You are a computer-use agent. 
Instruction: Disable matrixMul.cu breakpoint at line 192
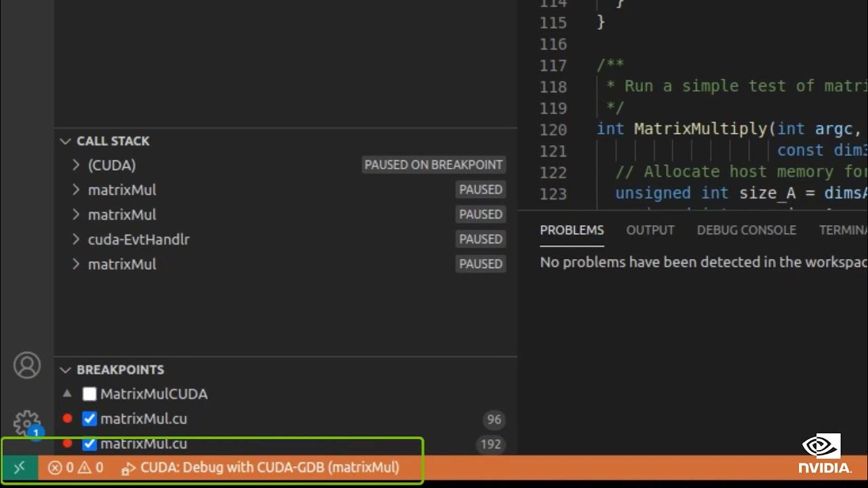point(90,444)
